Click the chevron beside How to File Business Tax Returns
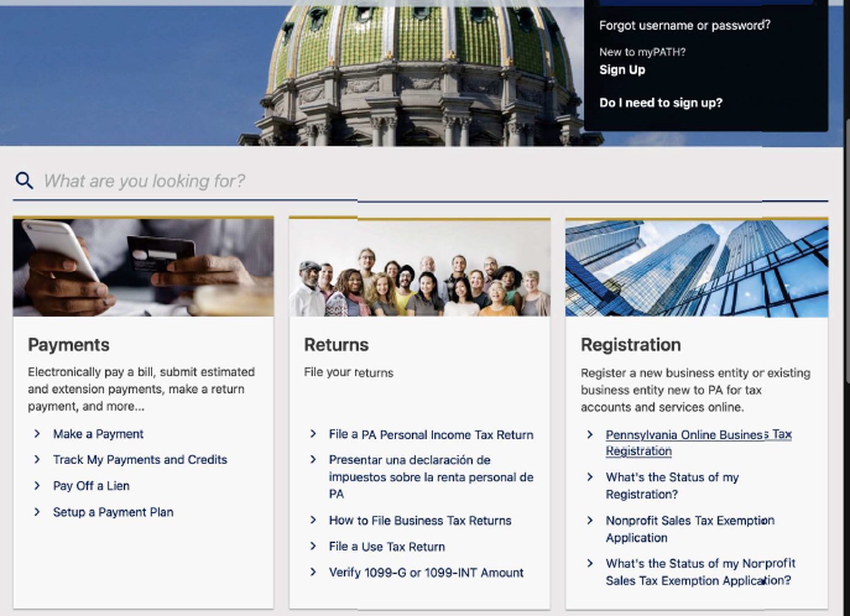 (x=313, y=520)
